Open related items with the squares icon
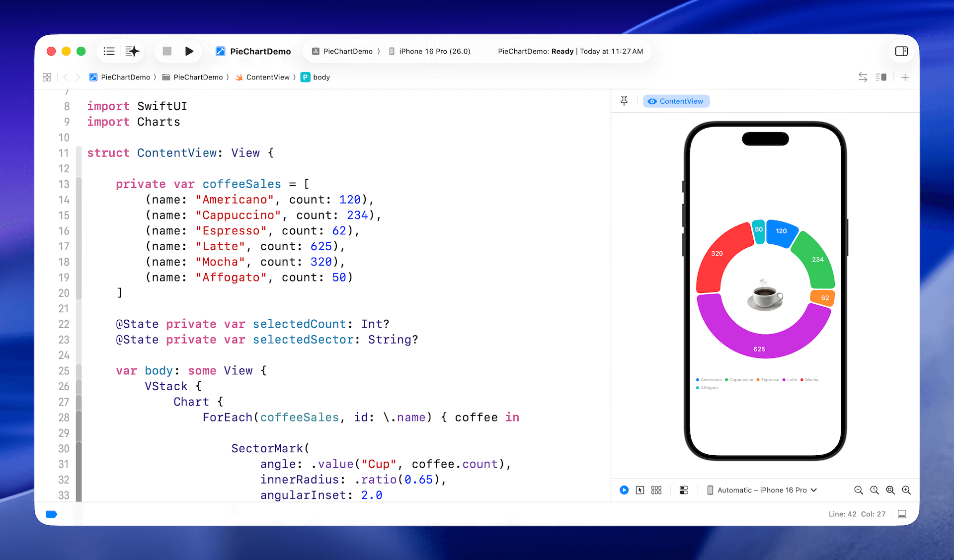Image resolution: width=954 pixels, height=560 pixels. 47,77
